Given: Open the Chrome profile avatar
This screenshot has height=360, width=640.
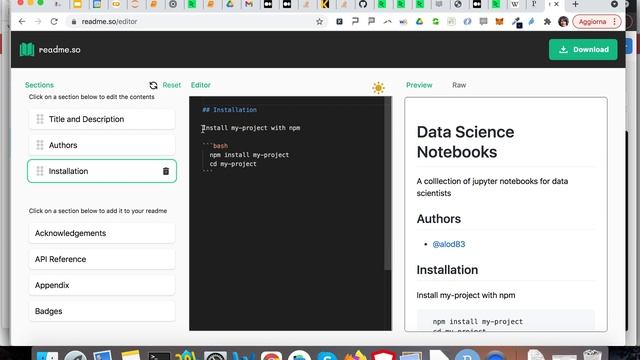Looking at the screenshot, I should tap(563, 21).
